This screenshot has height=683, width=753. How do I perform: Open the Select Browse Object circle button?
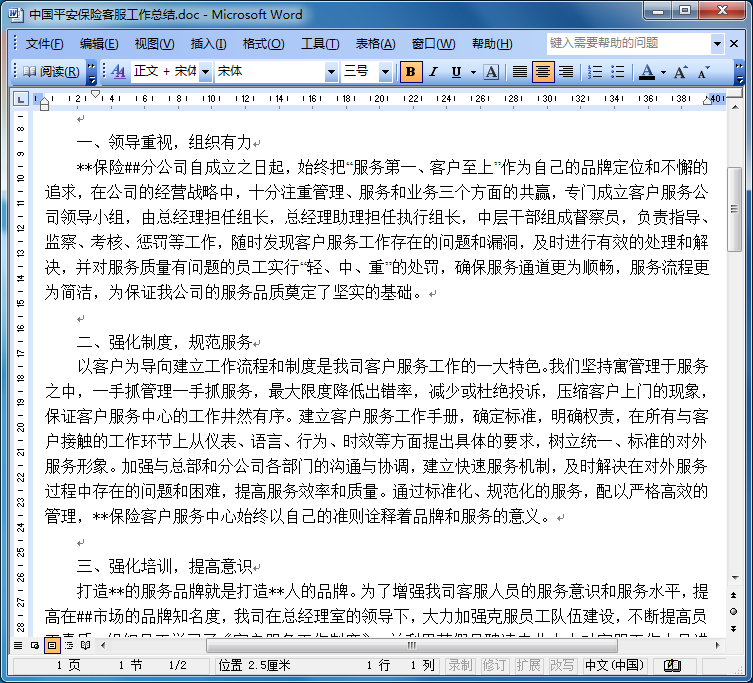click(x=734, y=611)
